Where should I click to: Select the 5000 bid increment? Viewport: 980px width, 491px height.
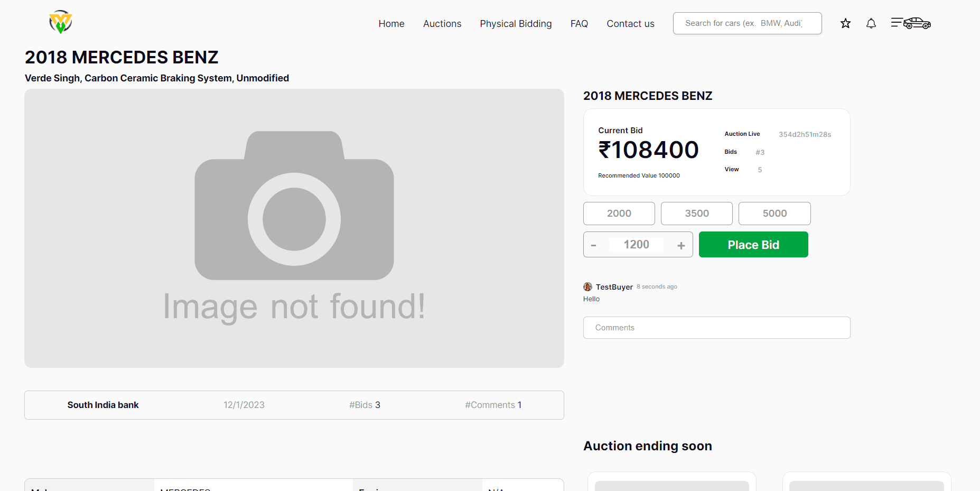click(774, 214)
